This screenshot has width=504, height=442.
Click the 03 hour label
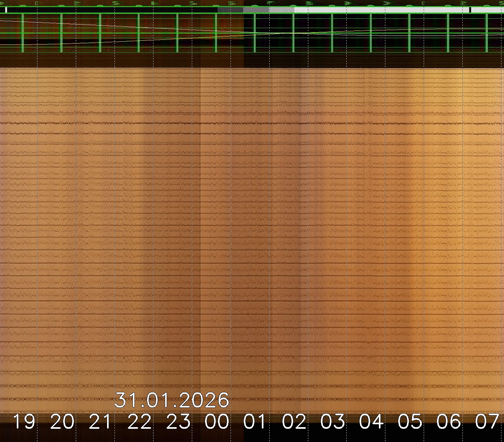(x=333, y=422)
